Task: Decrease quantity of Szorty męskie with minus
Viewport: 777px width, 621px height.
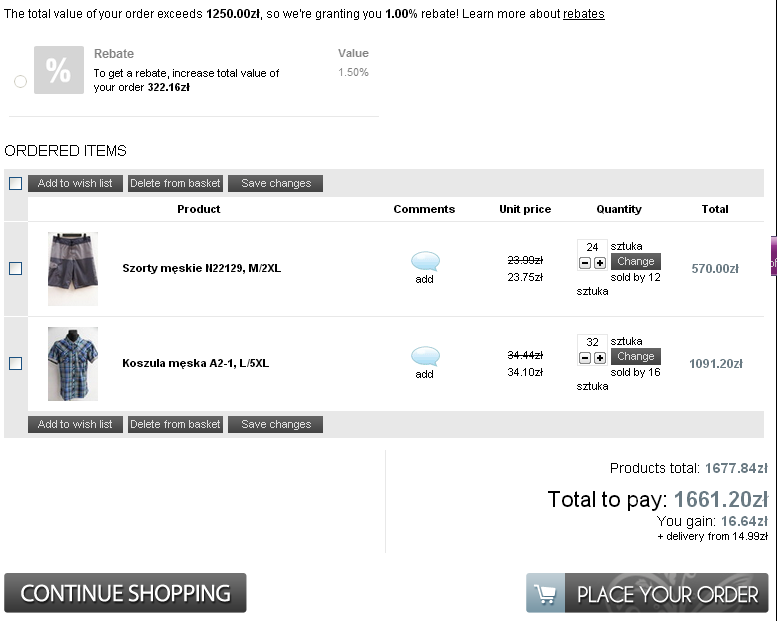Action: 585,263
